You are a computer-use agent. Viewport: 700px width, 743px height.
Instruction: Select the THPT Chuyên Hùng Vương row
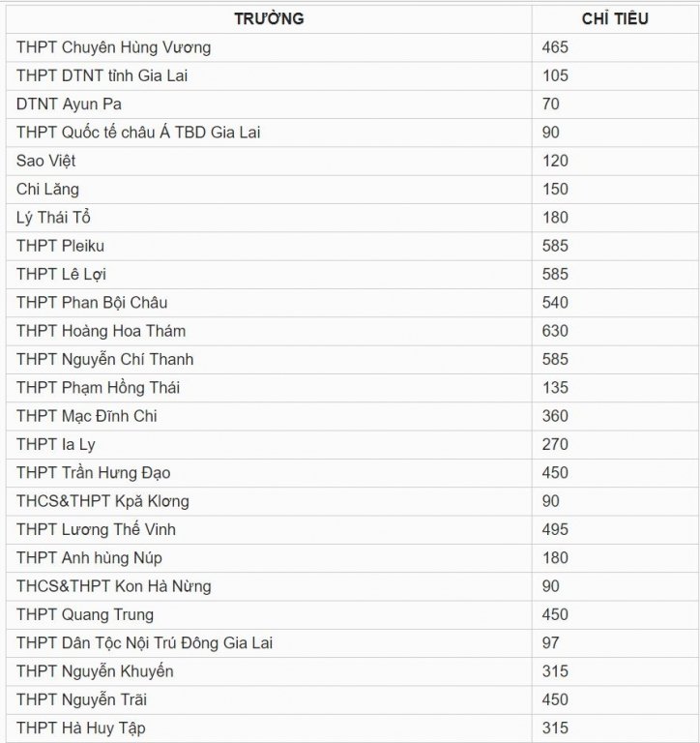(350, 47)
